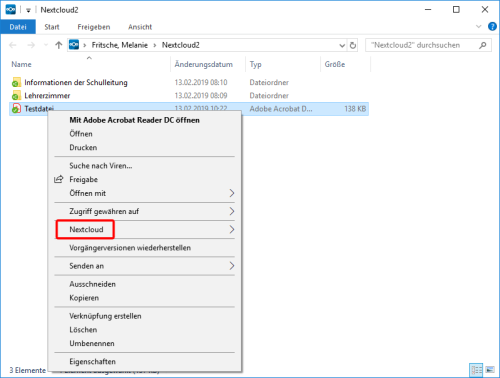500x378 pixels.
Task: Refresh the folder with the reload icon
Action: (x=353, y=45)
